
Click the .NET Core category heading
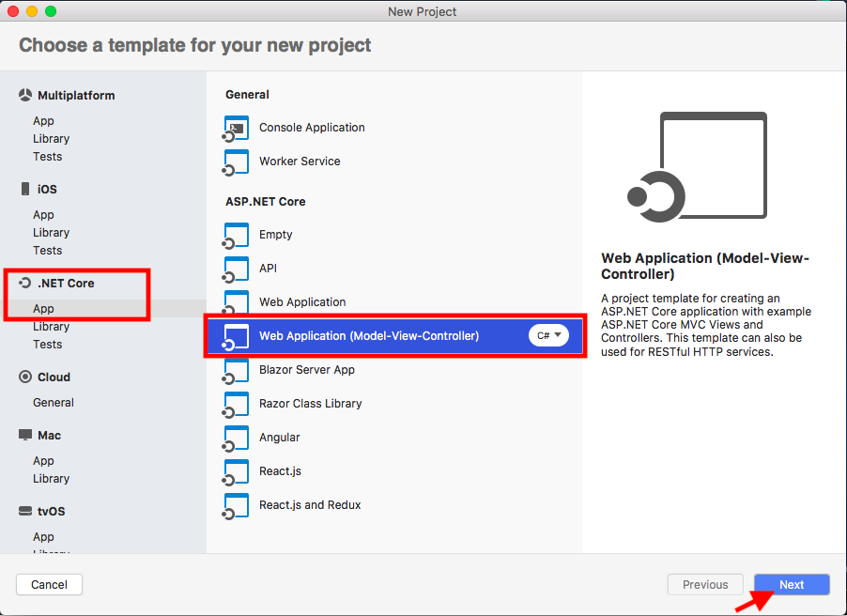[x=66, y=284]
